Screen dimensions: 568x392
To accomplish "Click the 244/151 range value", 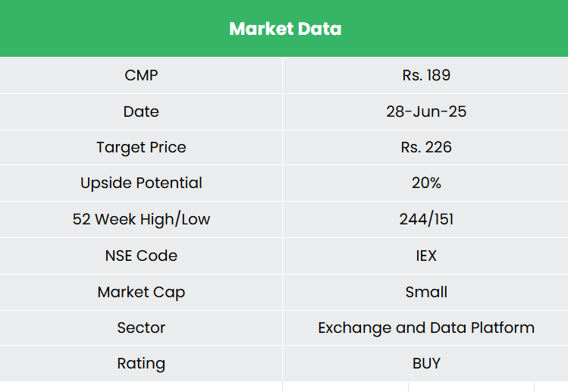I will [426, 219].
